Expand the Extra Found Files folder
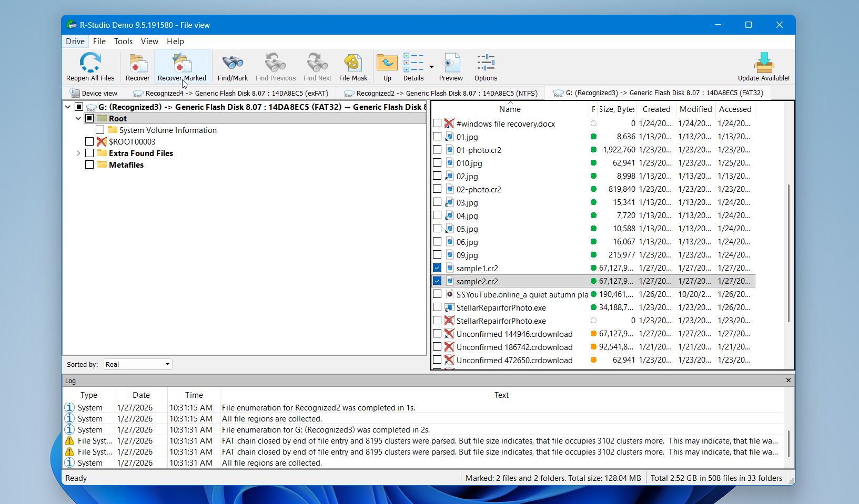859x504 pixels. click(x=78, y=153)
